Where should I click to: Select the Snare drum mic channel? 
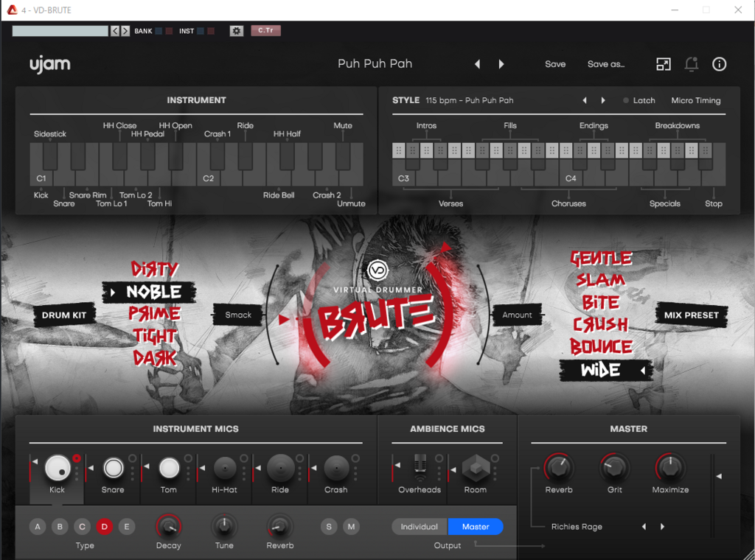point(113,468)
